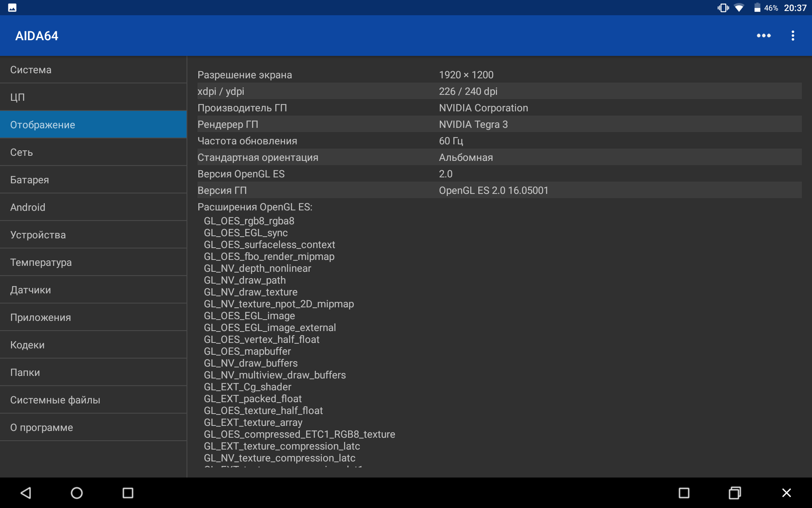Viewport: 812px width, 508px height.
Task: Tap the Android back navigation icon
Action: pyautogui.click(x=26, y=493)
